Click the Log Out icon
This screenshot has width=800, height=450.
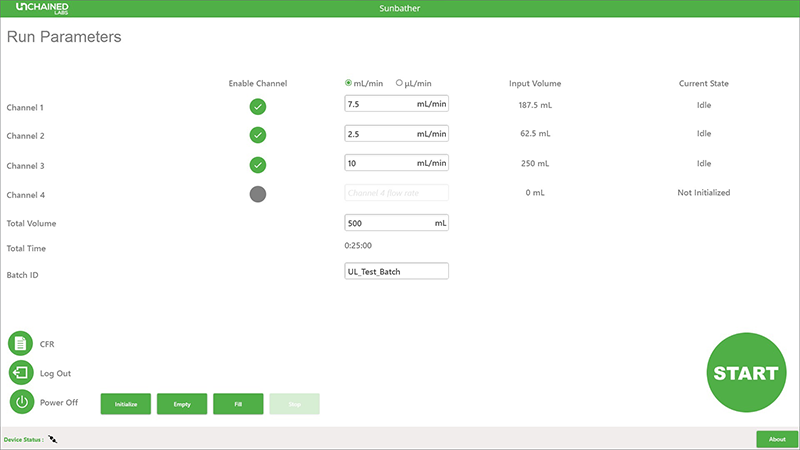(21, 372)
